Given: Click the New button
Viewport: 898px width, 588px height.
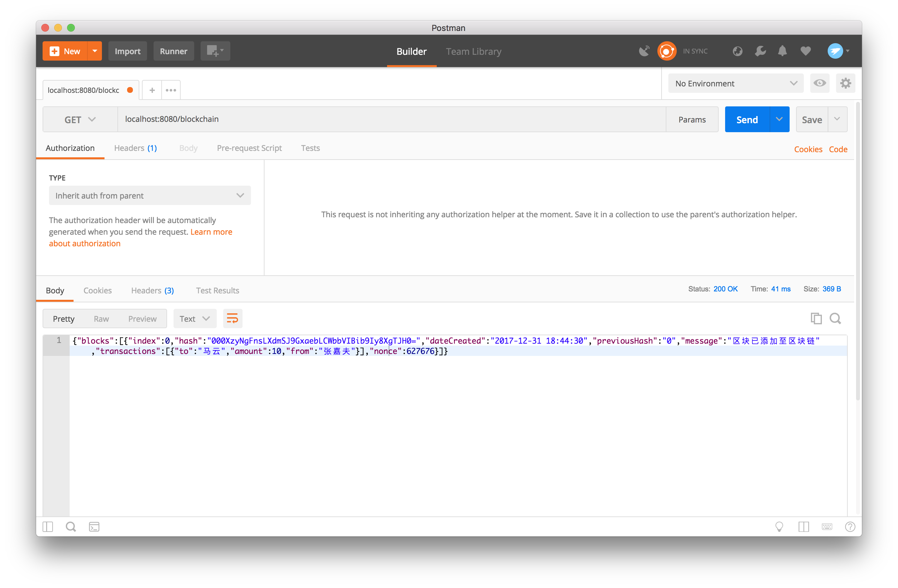Looking at the screenshot, I should (x=65, y=51).
